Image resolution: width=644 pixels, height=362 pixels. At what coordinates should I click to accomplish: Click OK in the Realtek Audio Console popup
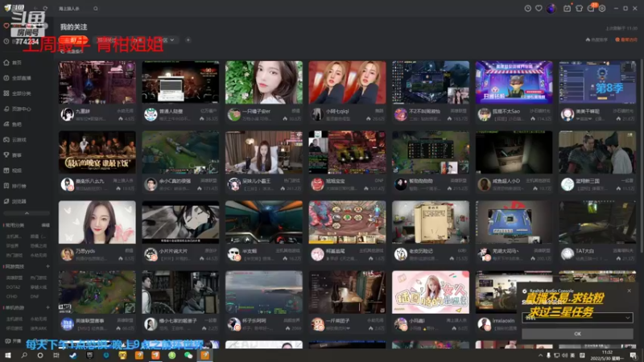[x=577, y=334]
